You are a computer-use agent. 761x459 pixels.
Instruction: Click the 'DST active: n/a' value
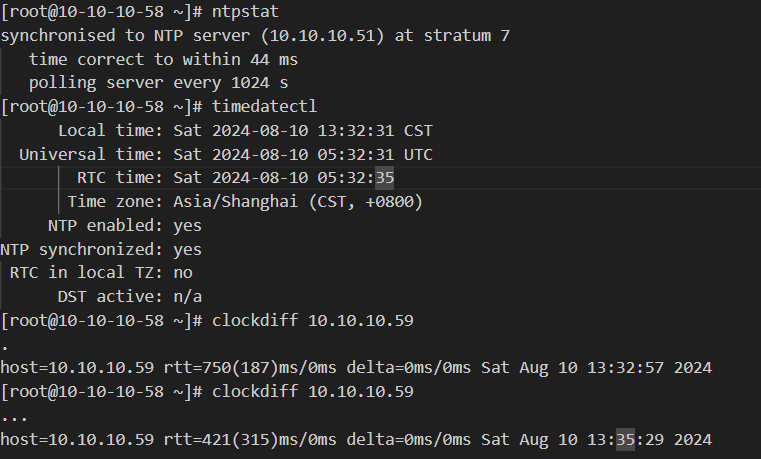point(187,296)
